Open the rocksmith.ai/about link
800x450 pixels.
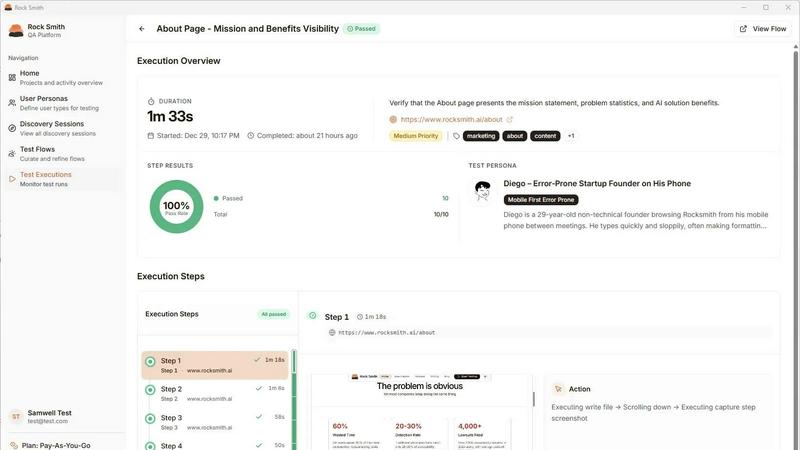click(450, 120)
